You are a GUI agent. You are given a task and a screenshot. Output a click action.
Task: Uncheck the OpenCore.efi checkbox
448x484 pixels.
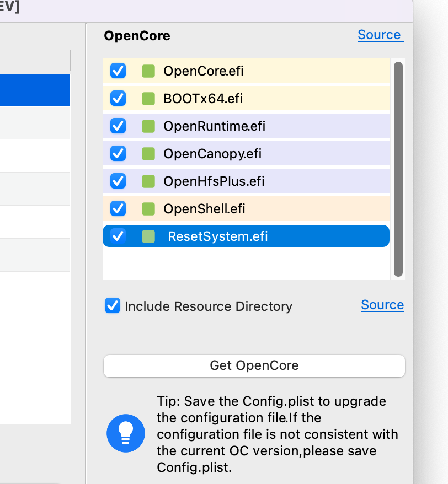pos(118,71)
